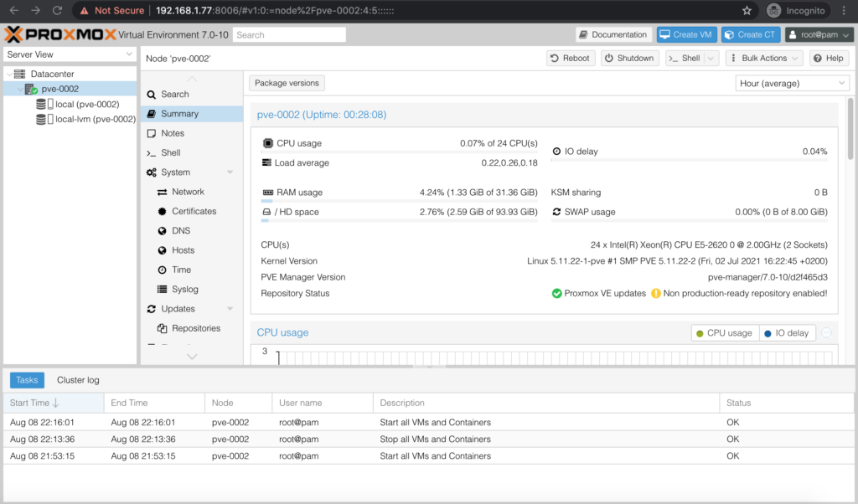Click the Datacenter server icon
Screen dimensions: 858x504
click(x=20, y=74)
